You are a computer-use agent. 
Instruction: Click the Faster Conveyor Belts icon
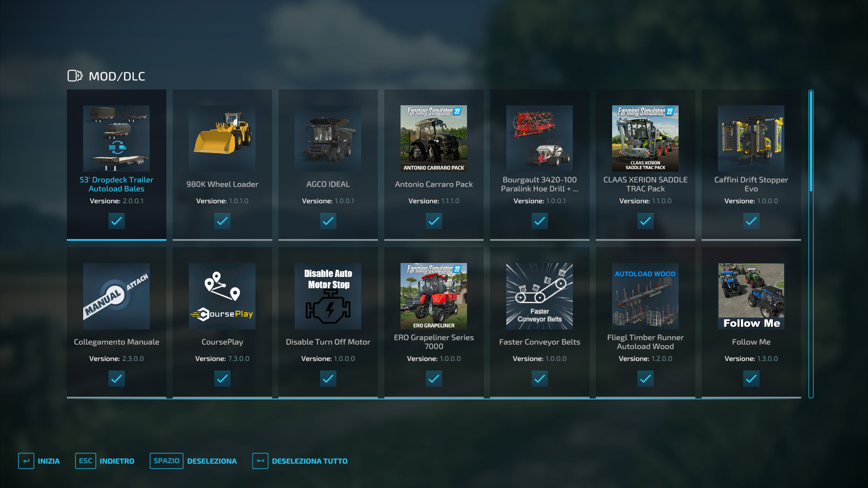tap(539, 296)
